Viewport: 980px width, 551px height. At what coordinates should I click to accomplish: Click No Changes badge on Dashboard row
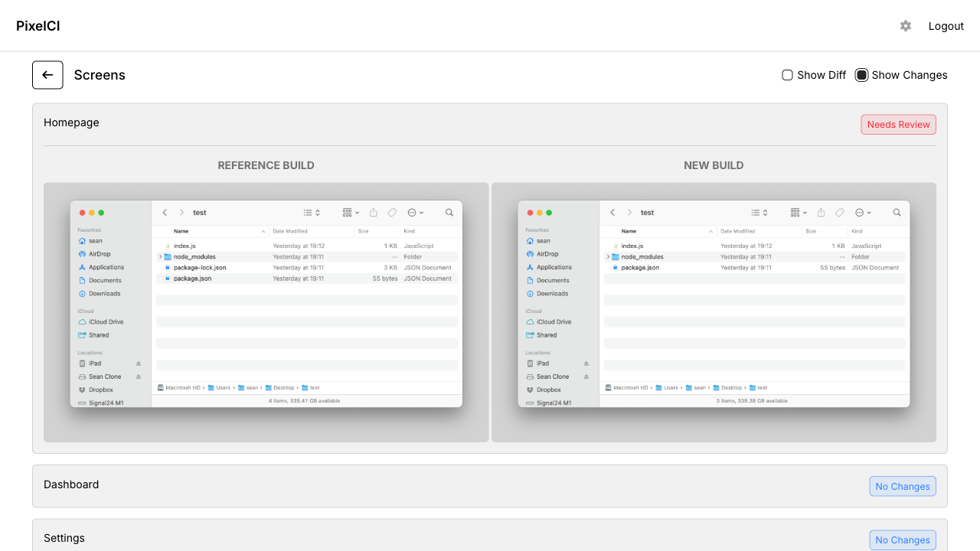[x=902, y=487]
